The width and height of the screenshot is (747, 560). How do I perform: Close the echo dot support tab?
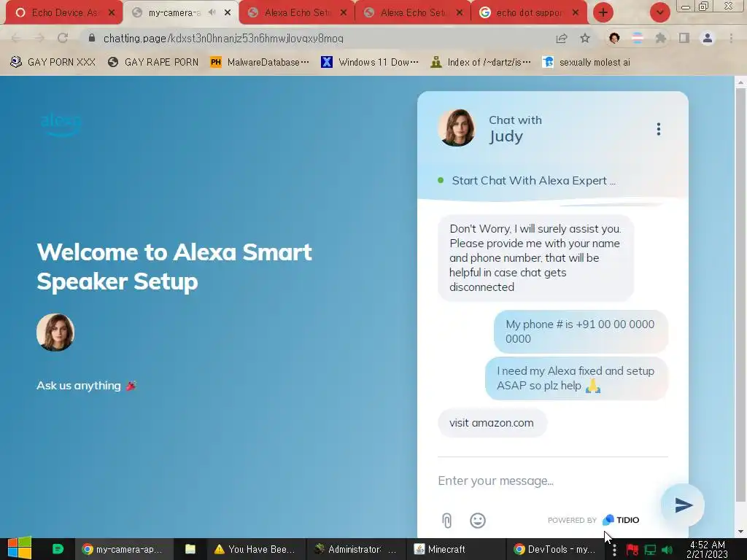576,13
